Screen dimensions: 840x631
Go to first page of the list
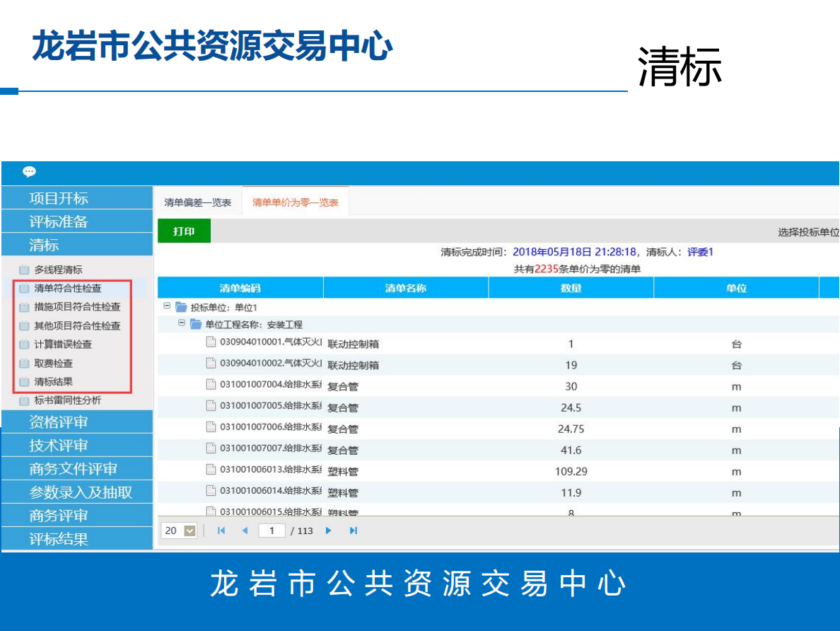(x=221, y=531)
